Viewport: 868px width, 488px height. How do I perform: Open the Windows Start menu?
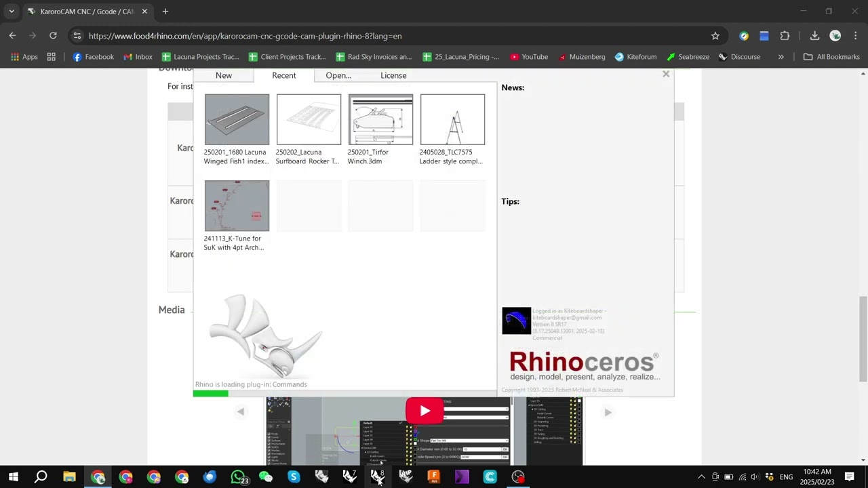click(13, 476)
